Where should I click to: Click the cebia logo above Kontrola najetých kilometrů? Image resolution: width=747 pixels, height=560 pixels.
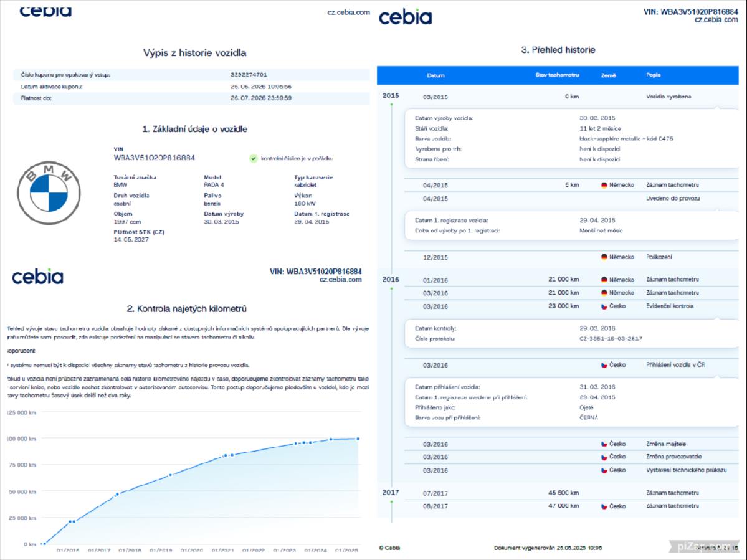tap(37, 277)
